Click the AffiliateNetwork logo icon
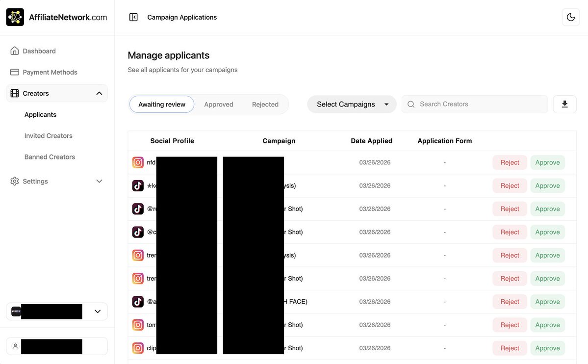The height and width of the screenshot is (364, 588). [x=15, y=17]
